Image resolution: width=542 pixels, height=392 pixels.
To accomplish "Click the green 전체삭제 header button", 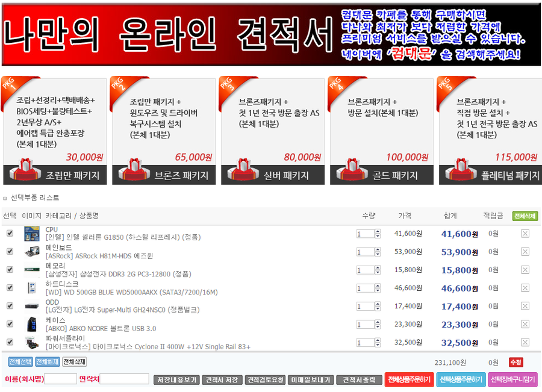I will click(525, 216).
